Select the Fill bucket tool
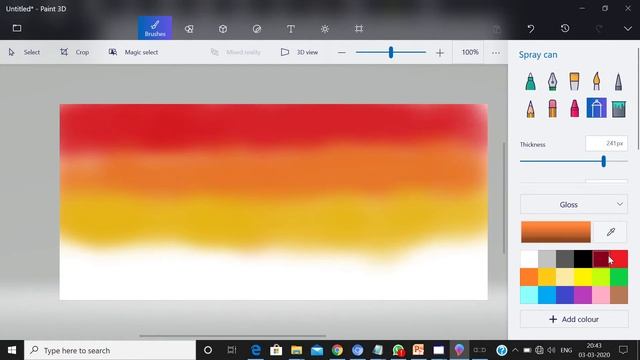 click(x=618, y=109)
